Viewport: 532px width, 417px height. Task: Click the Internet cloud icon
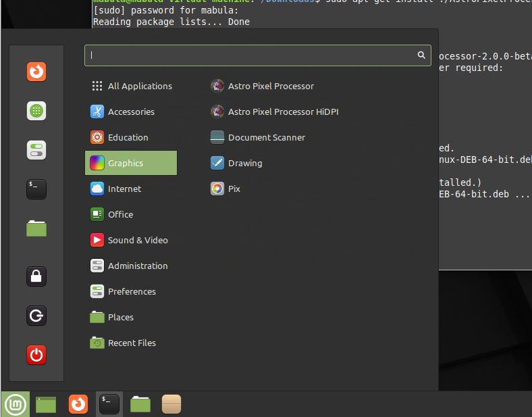[x=97, y=189]
